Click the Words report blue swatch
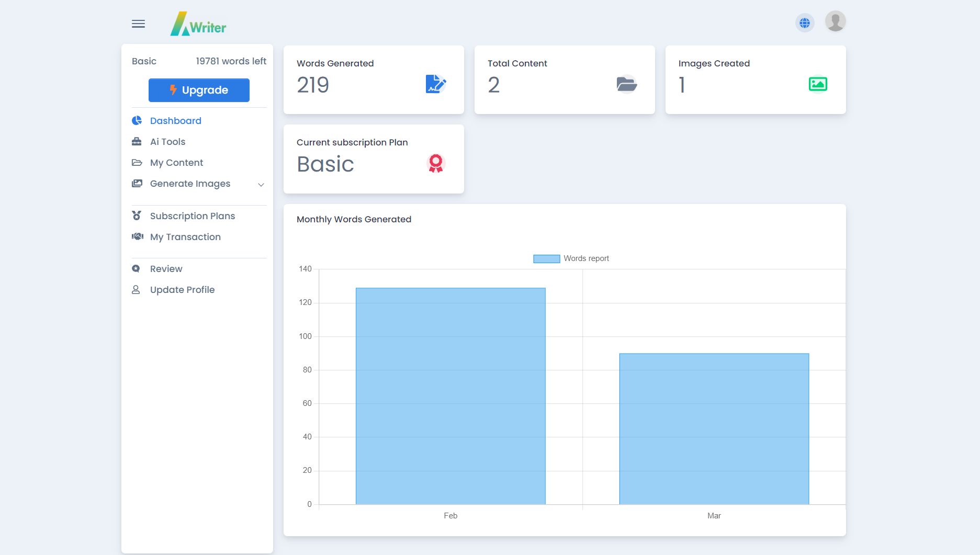This screenshot has height=555, width=980. (x=546, y=259)
